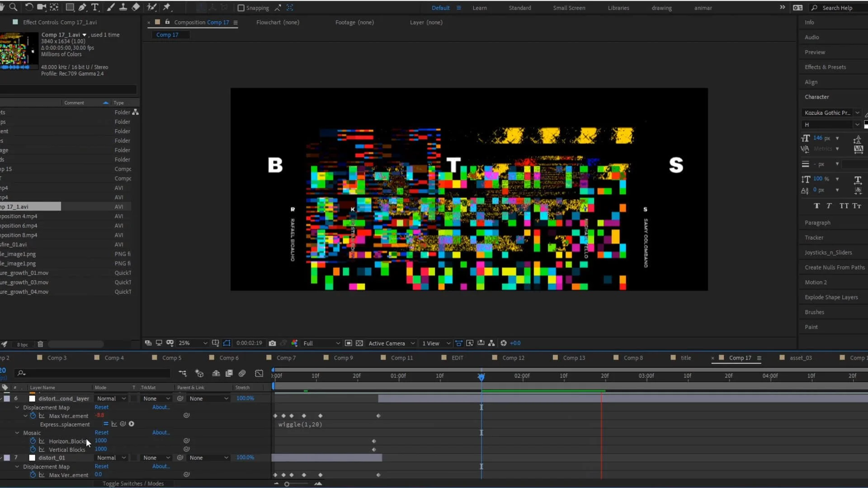
Task: Select the Horizontal Type tool
Action: (95, 7)
